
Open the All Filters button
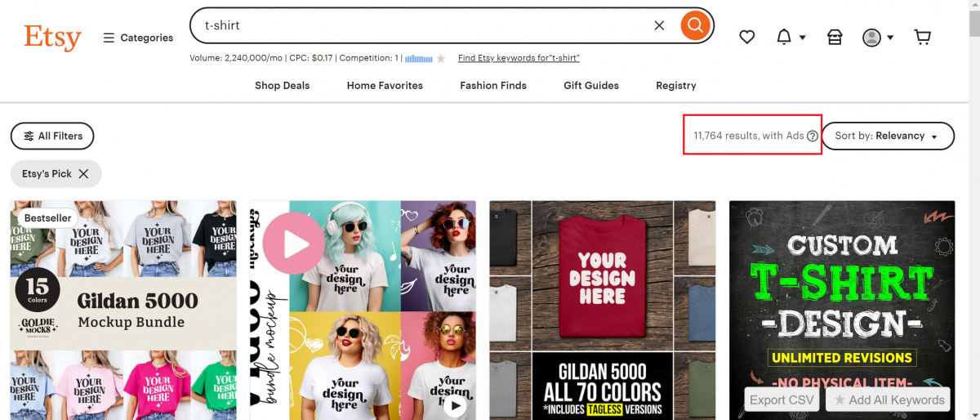coord(52,136)
